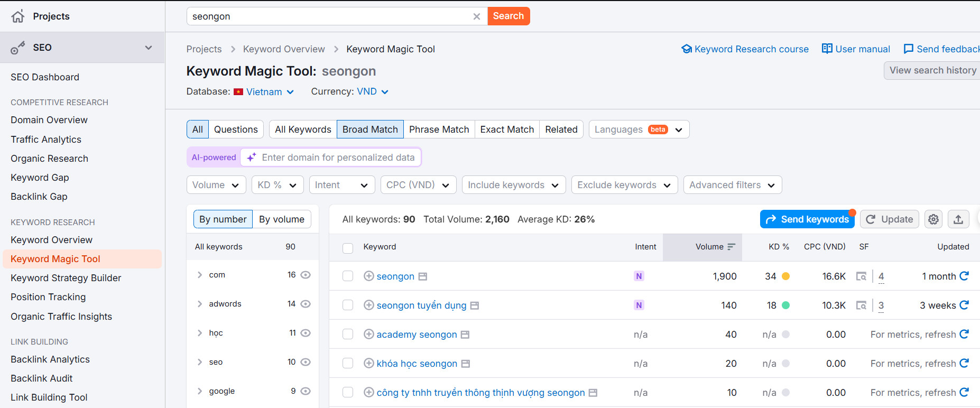Viewport: 980px width, 408px height.
Task: Open the Volume filter dropdown
Action: [216, 185]
